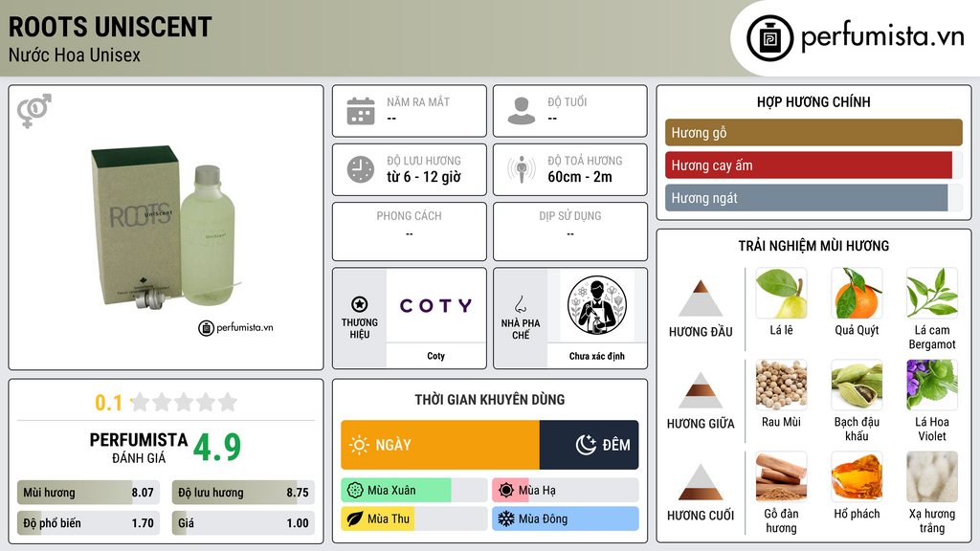Click the Thời gian khuyên dùng heading

pyautogui.click(x=490, y=400)
